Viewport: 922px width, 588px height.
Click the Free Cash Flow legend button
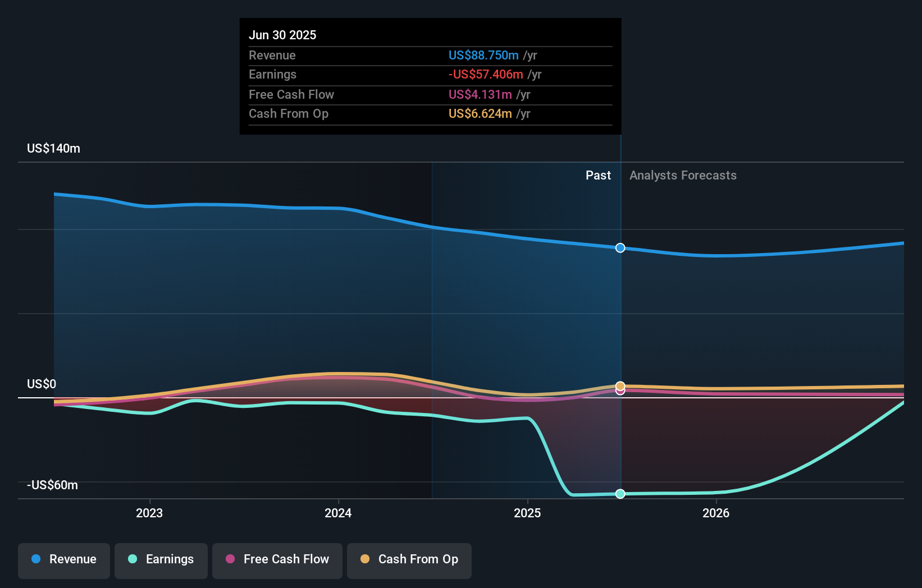[x=277, y=559]
